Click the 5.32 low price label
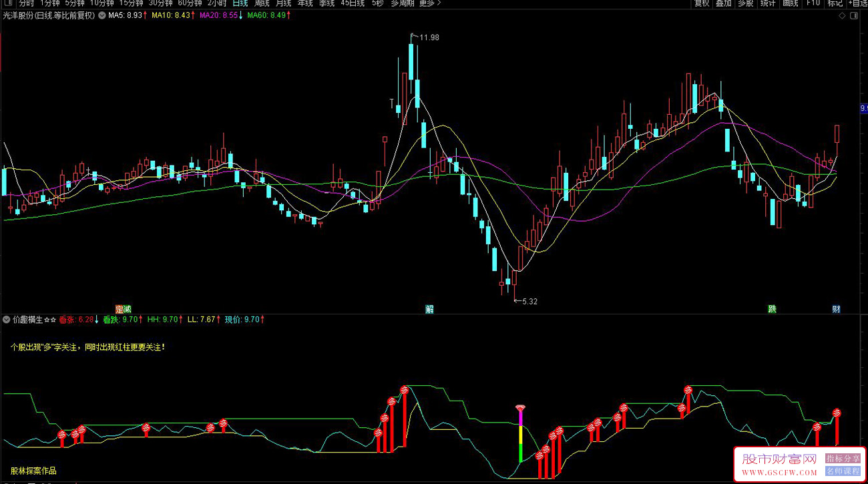This screenshot has width=868, height=484. (529, 301)
